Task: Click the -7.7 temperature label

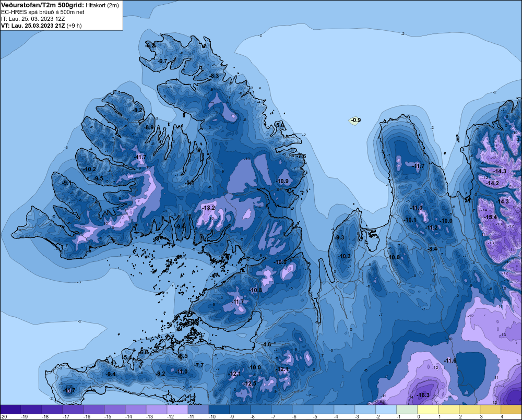Action: click(x=199, y=365)
